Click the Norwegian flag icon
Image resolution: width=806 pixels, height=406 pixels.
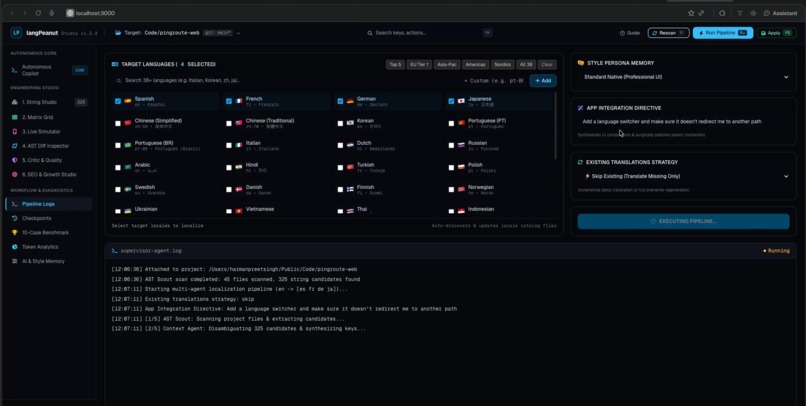coord(461,190)
